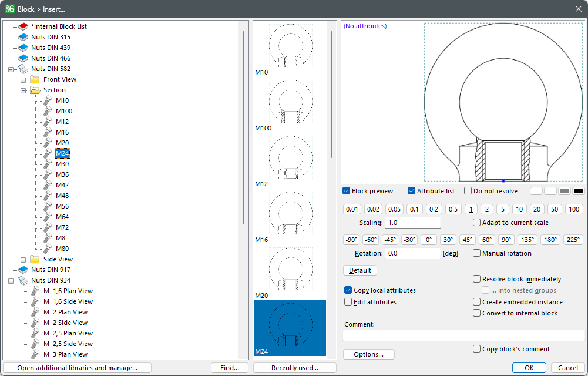Click the bolt icon beside M12

[x=48, y=122]
